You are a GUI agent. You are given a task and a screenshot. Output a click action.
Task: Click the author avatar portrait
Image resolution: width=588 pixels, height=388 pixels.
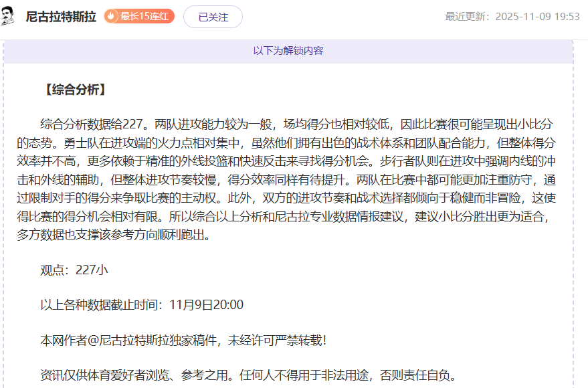point(9,16)
